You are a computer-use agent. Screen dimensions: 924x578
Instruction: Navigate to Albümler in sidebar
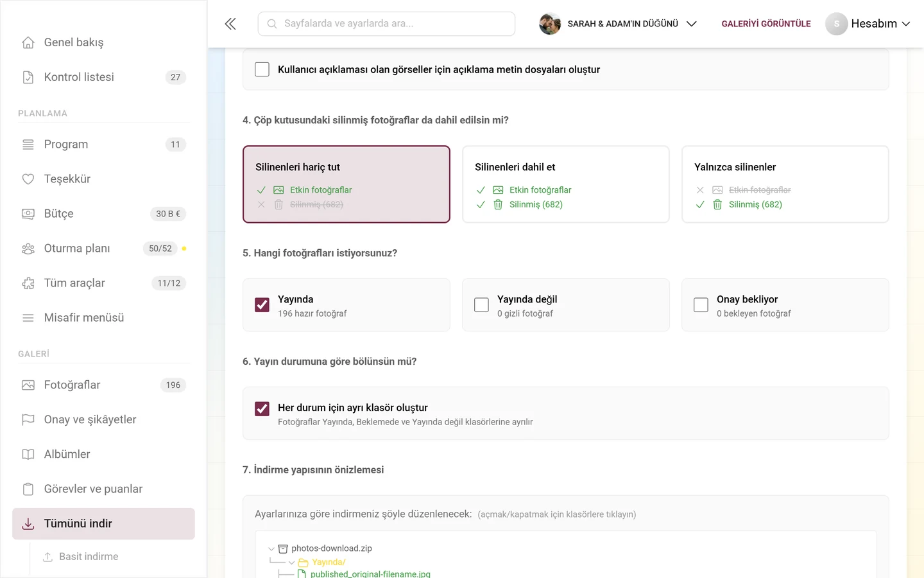(103, 455)
